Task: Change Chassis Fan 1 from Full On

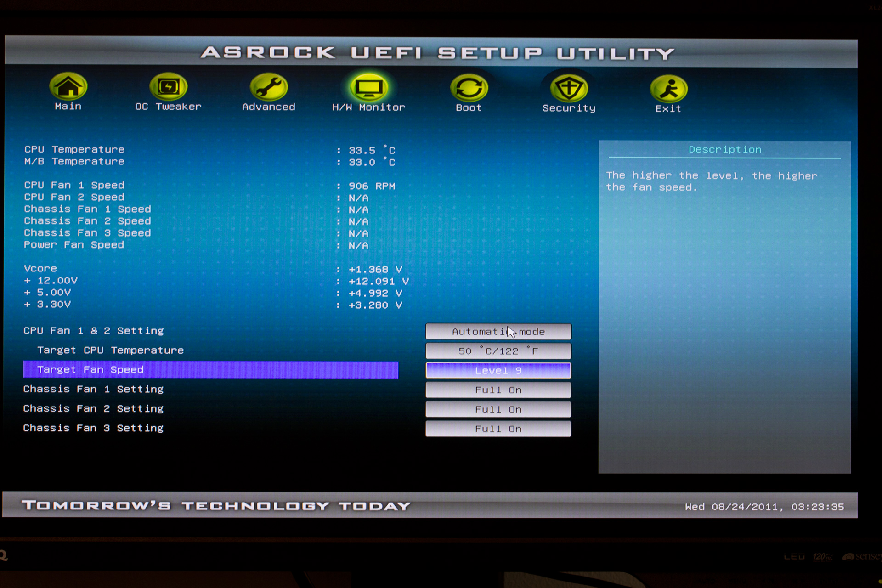Action: (498, 390)
